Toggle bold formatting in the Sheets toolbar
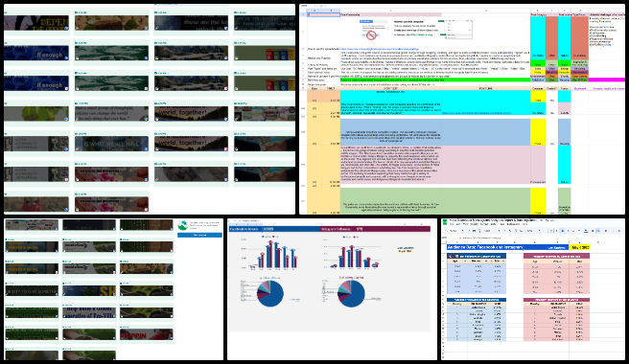Screen dimensions: 629x364 [563, 231]
